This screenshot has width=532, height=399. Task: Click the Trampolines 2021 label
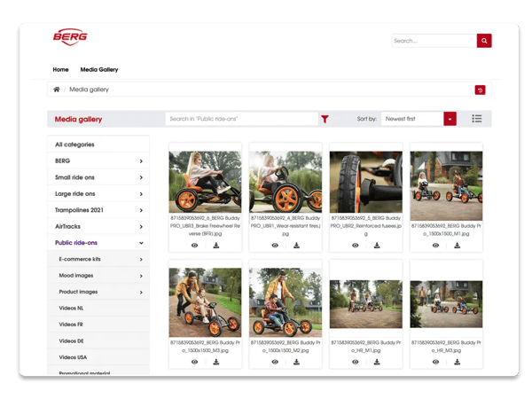(79, 210)
